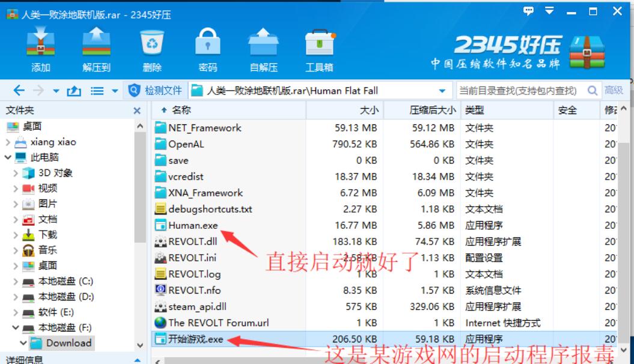The image size is (634, 364).
Task: Click the up-one-level folder icon
Action: tap(73, 91)
